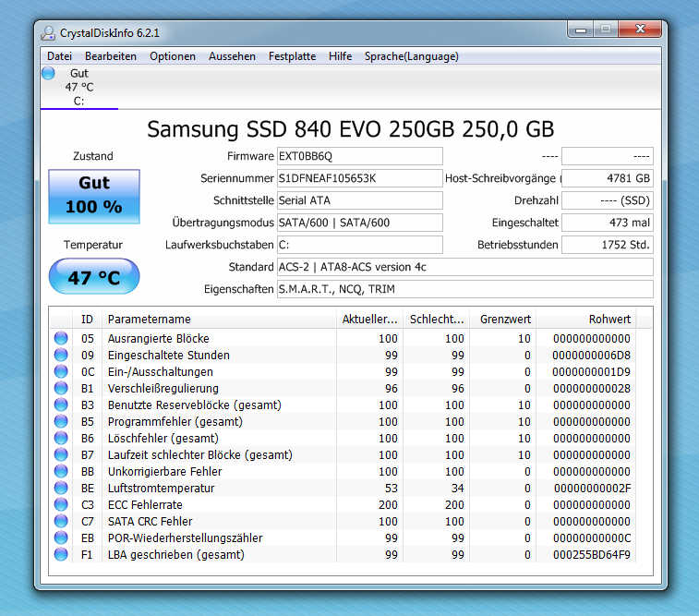
Task: Click status orb for Benutzte Reserveblöcke row
Action: (x=61, y=405)
